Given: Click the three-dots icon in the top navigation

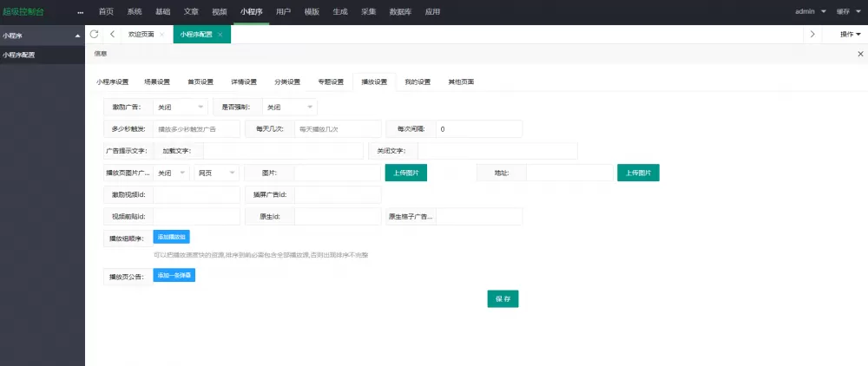Looking at the screenshot, I should [81, 12].
